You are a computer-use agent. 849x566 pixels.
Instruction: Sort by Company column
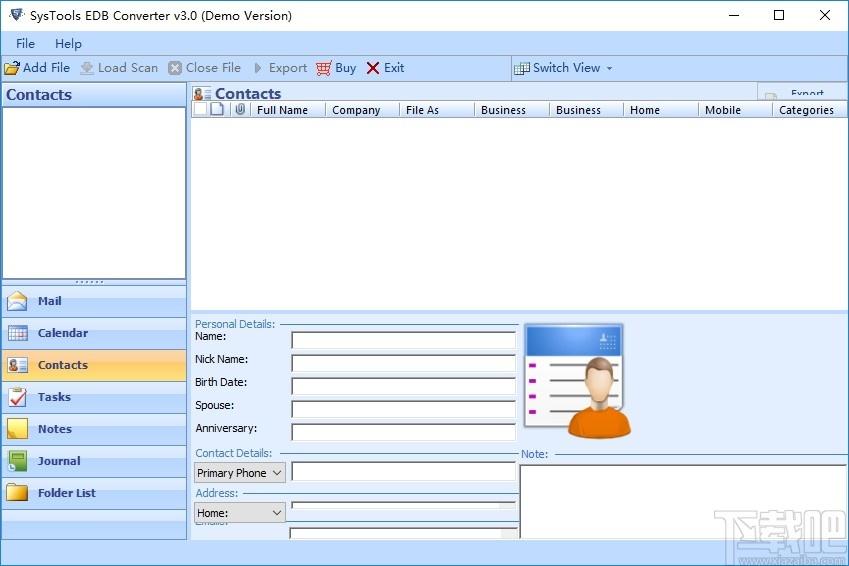coord(362,110)
